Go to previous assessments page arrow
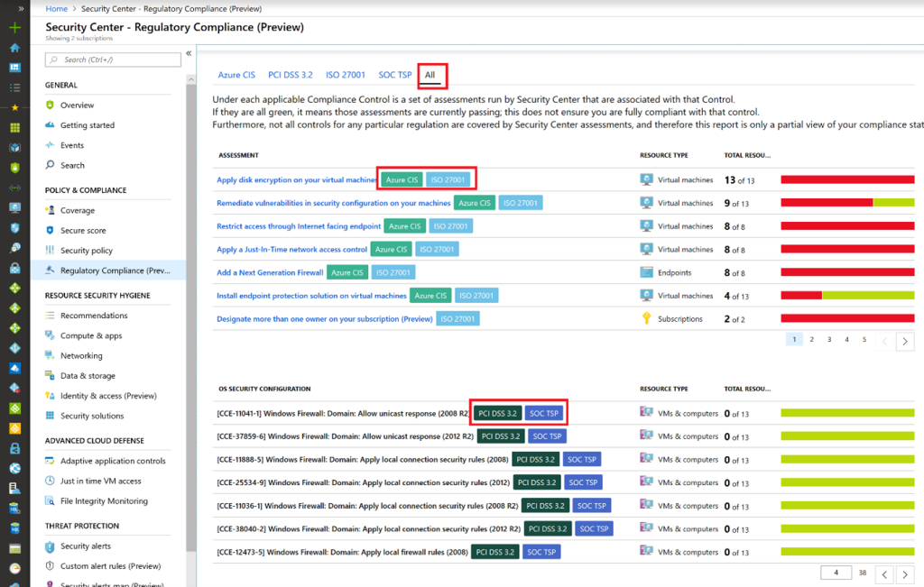The width and height of the screenshot is (924, 587). point(884,341)
